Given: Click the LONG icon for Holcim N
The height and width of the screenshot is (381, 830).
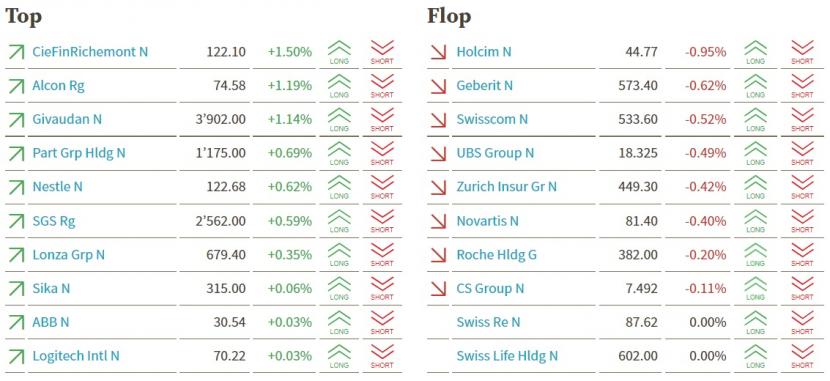Looking at the screenshot, I should pyautogui.click(x=756, y=52).
